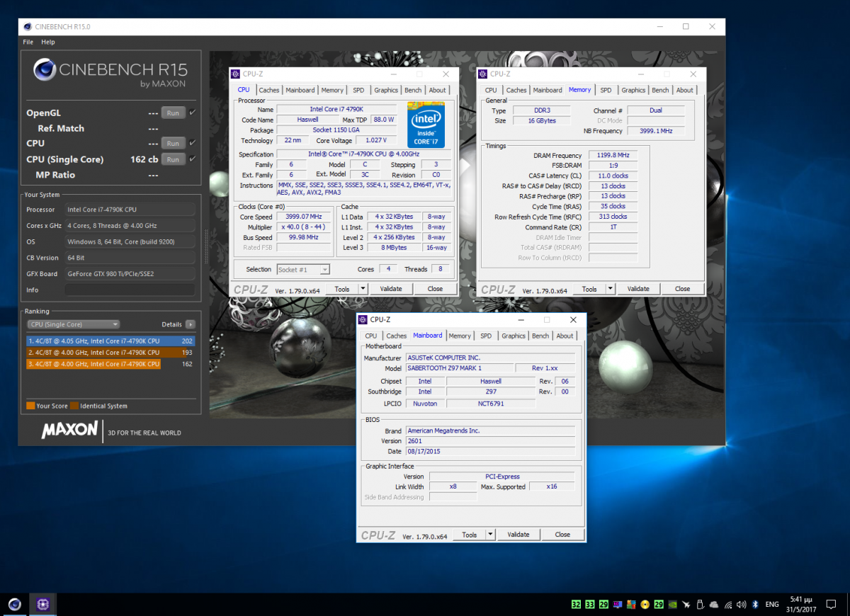Open Tools dropdown arrow in the CPU-Z Memory window
Screen dimensions: 850x616
pos(610,289)
